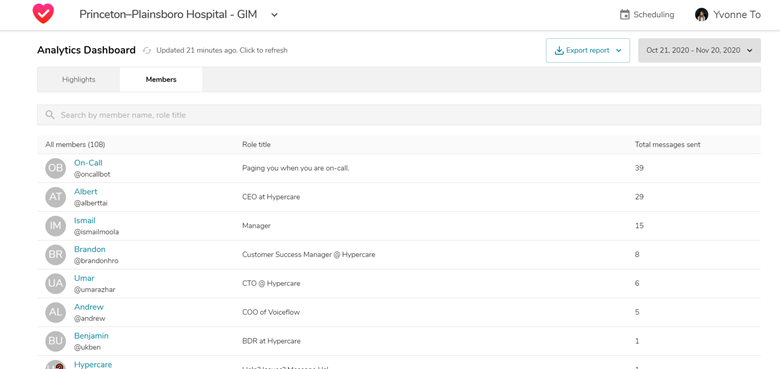Click the Role title column header
780x369 pixels.
[x=256, y=145]
